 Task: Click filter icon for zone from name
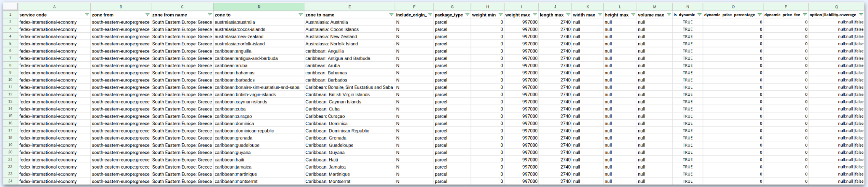[x=210, y=15]
